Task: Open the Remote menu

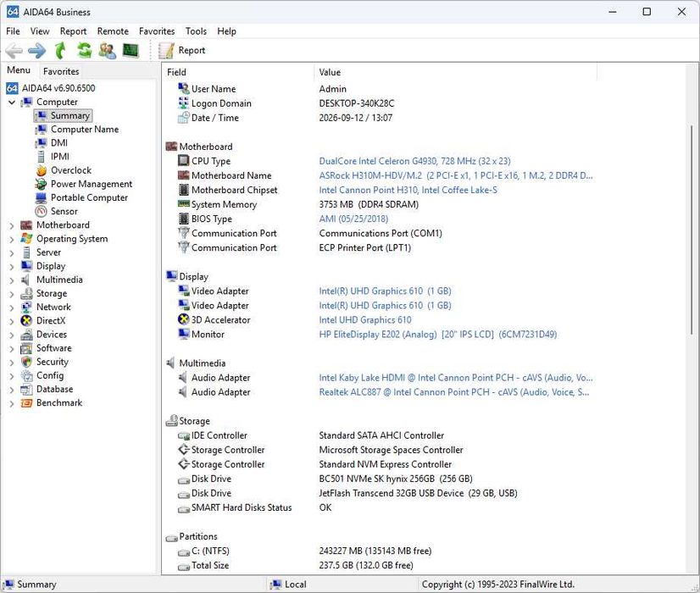Action: tap(113, 31)
